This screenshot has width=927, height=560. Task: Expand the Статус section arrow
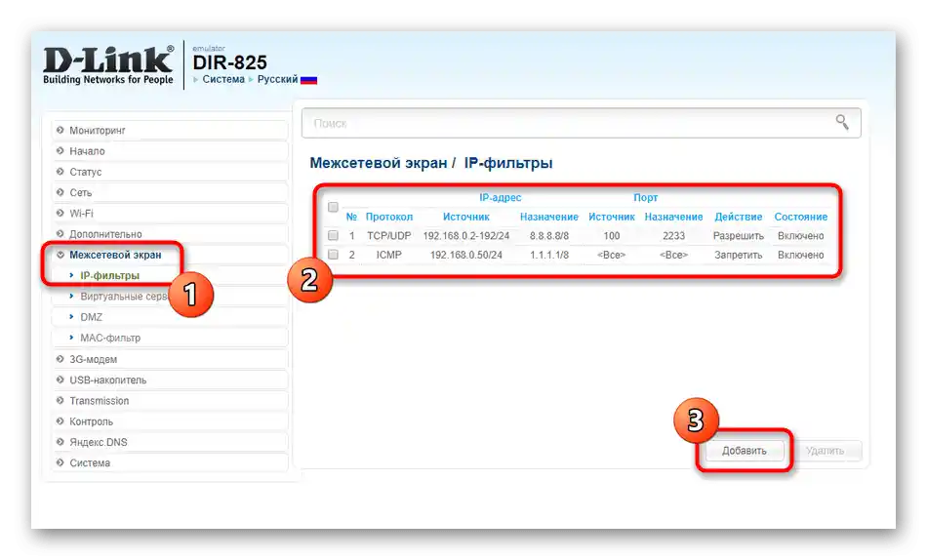60,172
